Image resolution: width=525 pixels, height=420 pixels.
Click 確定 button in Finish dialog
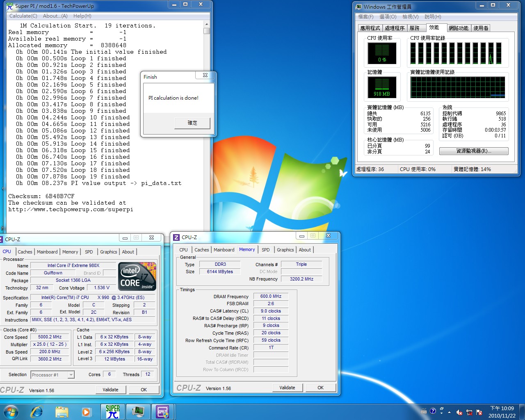point(192,123)
